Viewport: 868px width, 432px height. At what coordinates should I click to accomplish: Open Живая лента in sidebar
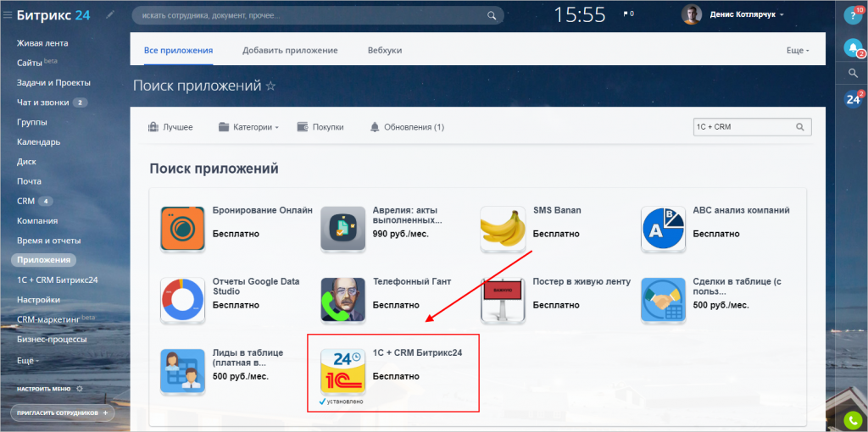point(42,43)
